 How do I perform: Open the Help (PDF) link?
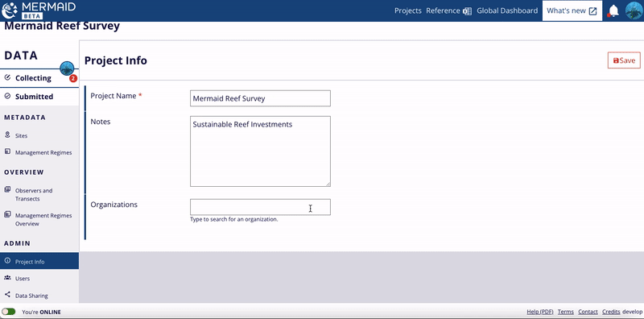[x=540, y=312]
